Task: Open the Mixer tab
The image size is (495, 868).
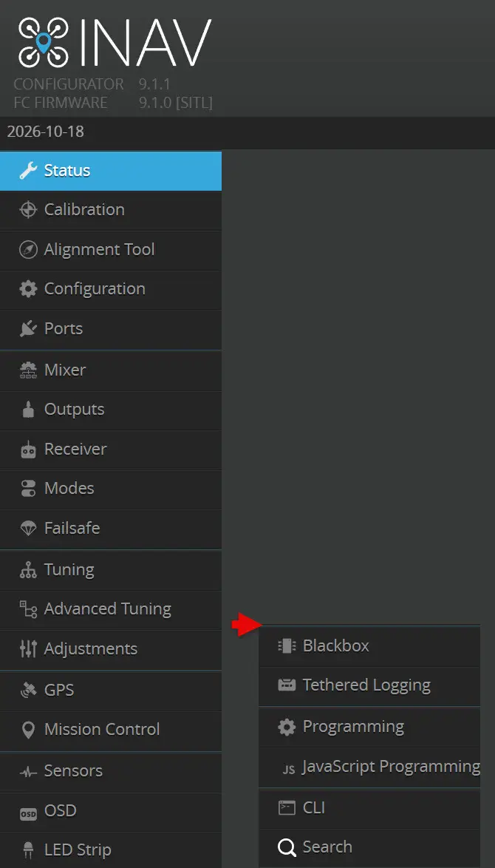Action: (111, 370)
